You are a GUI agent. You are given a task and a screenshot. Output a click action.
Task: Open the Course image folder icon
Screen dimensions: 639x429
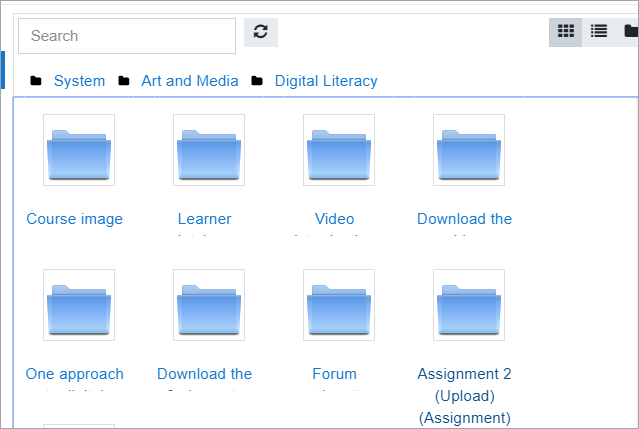[79, 150]
